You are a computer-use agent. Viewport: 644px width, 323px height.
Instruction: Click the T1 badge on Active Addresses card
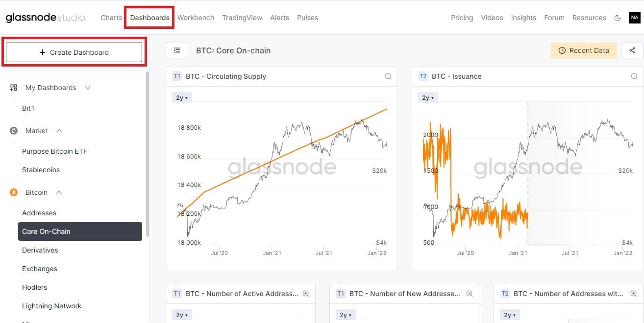[x=177, y=294]
